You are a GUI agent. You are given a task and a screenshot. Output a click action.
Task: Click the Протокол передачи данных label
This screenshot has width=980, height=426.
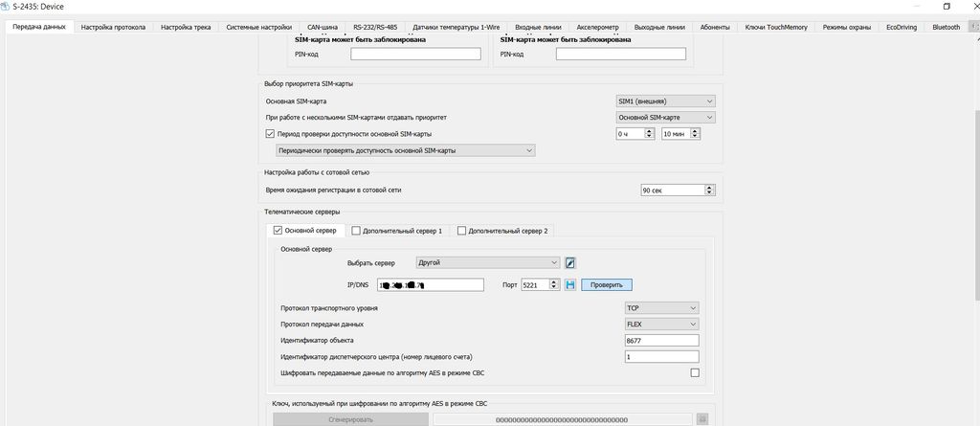(x=323, y=325)
